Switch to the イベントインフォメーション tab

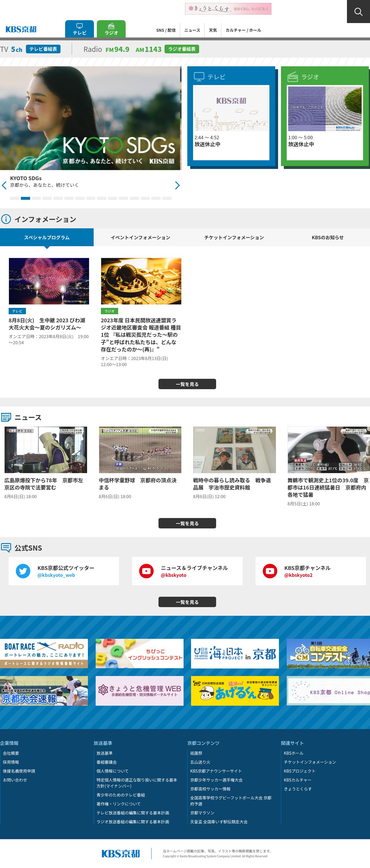click(x=140, y=238)
